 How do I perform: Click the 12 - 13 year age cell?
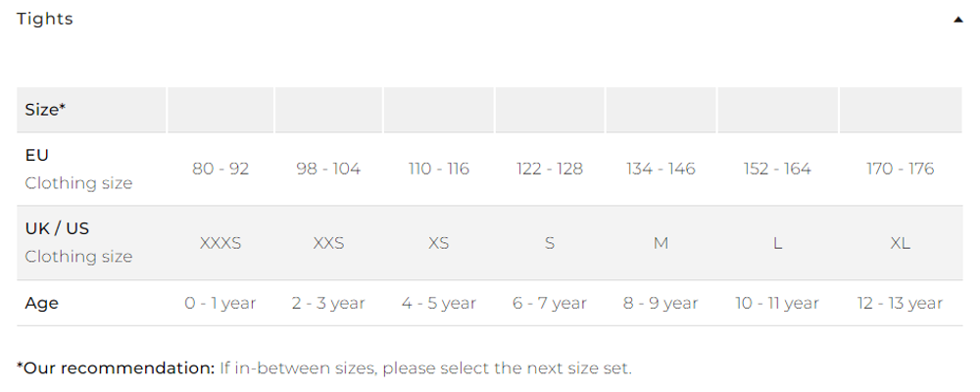tap(900, 303)
